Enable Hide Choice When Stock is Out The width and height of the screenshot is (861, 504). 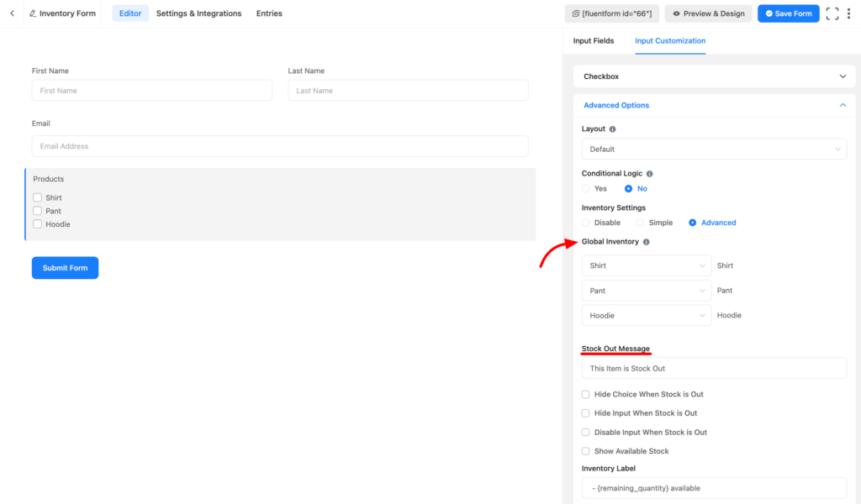coord(585,394)
